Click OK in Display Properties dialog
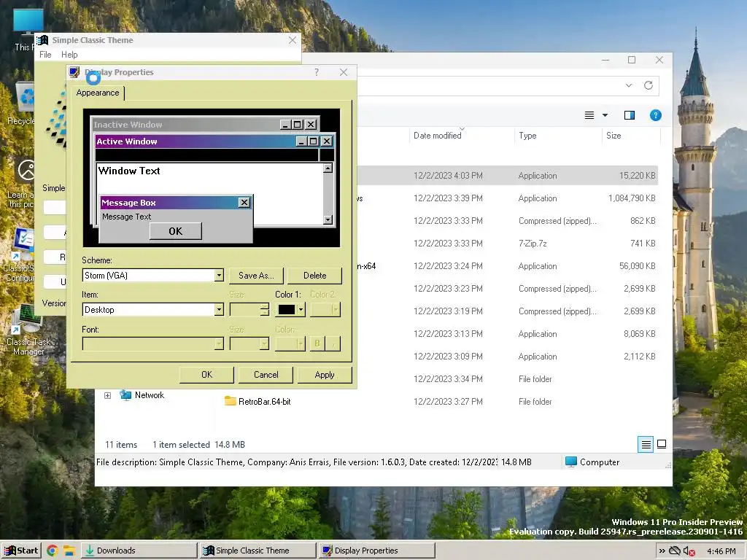Image resolution: width=747 pixels, height=560 pixels. pos(206,375)
